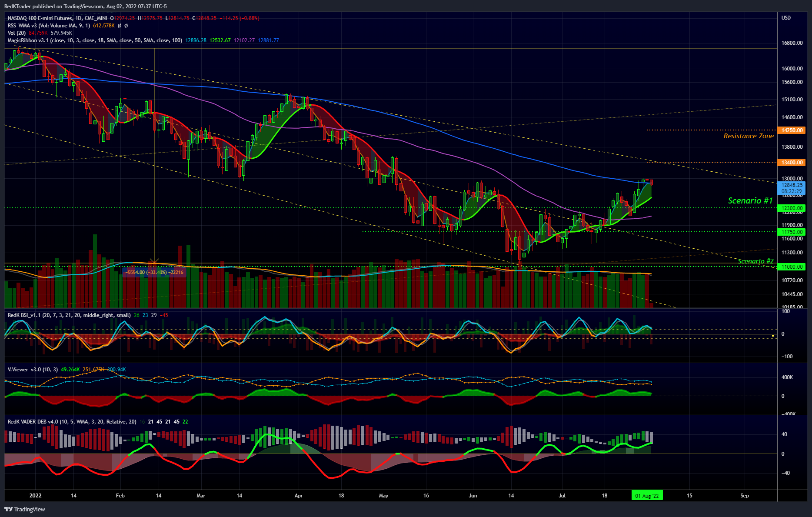Click the 400K tick on V.Viewer scale

(x=787, y=377)
